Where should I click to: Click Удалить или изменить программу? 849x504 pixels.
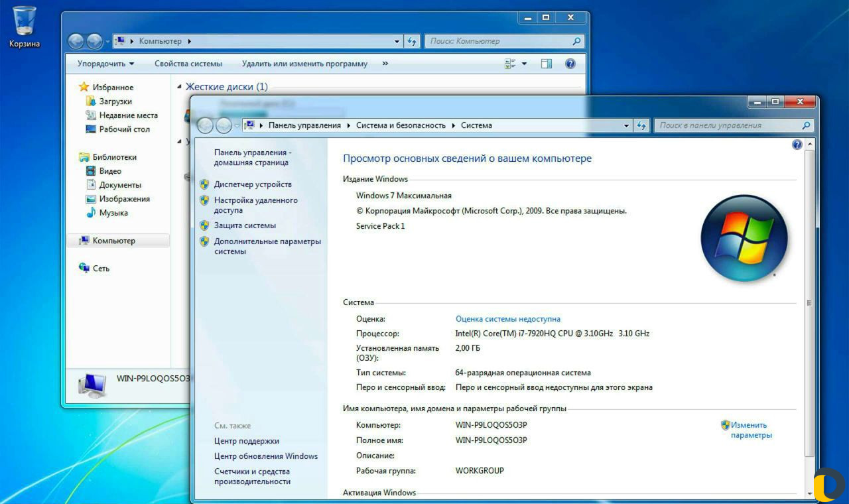click(304, 64)
